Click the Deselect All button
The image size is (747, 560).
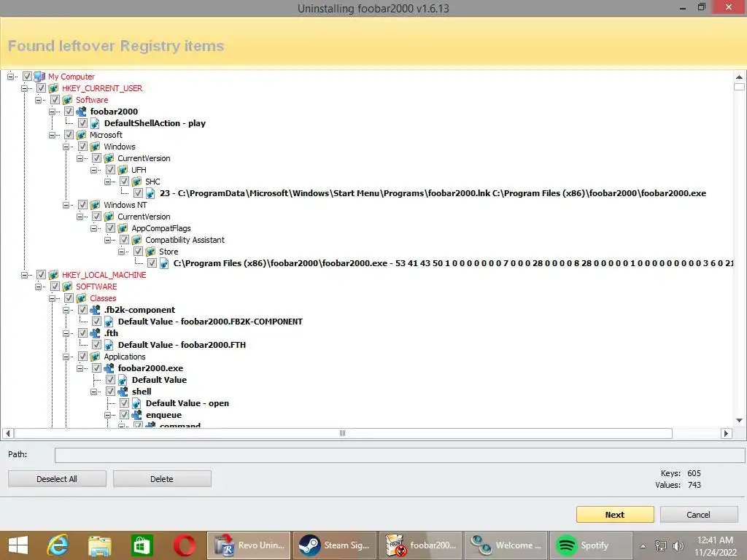pos(57,479)
